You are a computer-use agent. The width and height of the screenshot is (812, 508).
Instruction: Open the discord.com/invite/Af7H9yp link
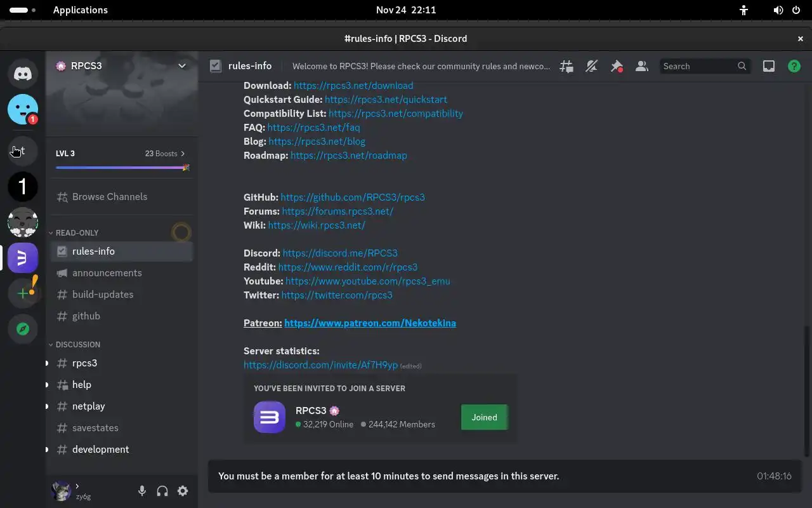tap(320, 365)
